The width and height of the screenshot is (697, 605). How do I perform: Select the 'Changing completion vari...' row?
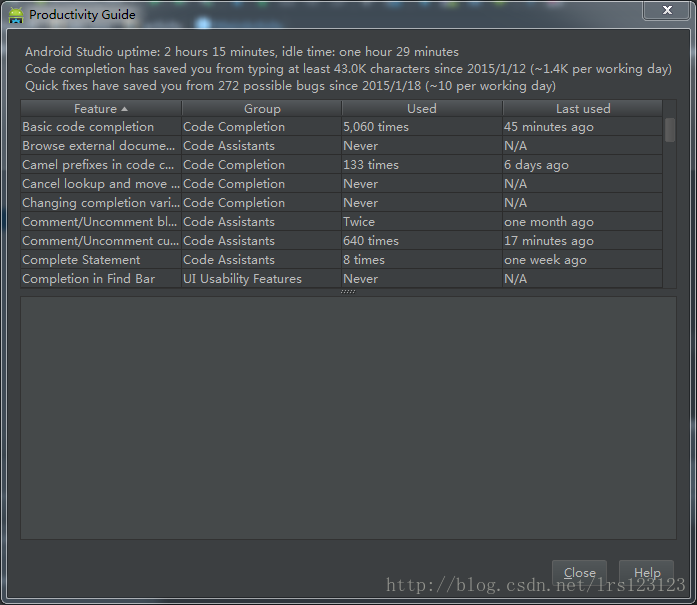(x=341, y=203)
